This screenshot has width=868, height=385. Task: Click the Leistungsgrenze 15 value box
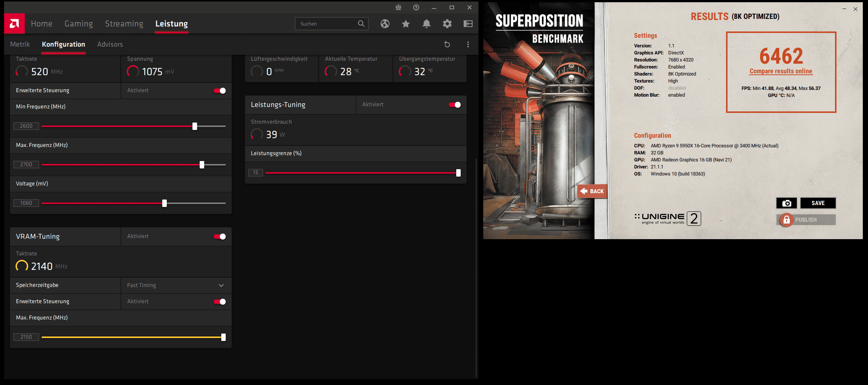(256, 173)
